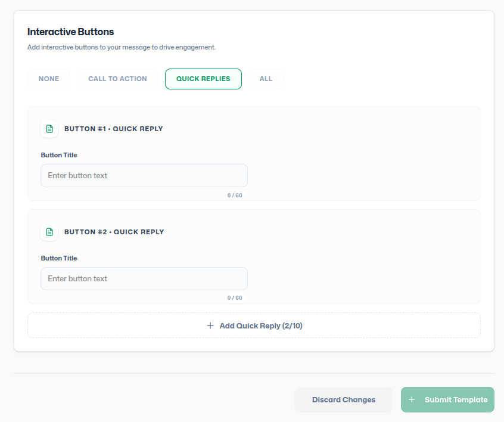Click the 'BUTTON #1 · QUICK REPLY' label
This screenshot has width=504, height=422.
pos(113,129)
